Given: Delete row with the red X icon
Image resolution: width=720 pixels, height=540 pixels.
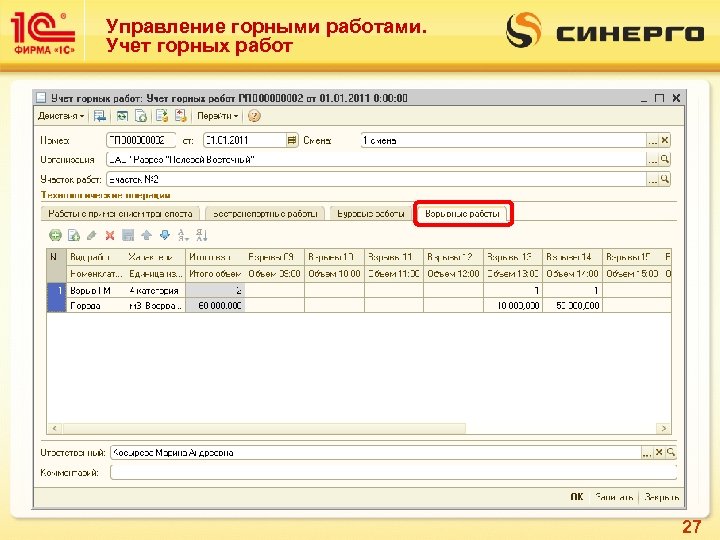Looking at the screenshot, I should 110,236.
